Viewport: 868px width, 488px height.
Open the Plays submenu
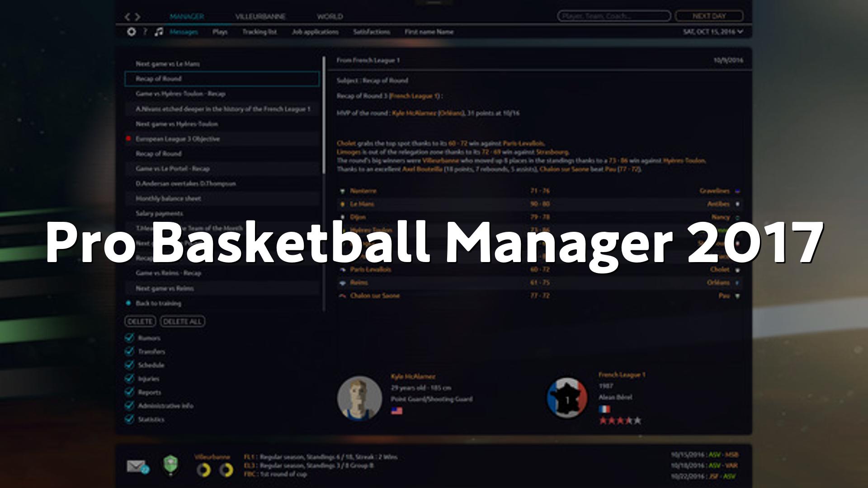pyautogui.click(x=220, y=32)
